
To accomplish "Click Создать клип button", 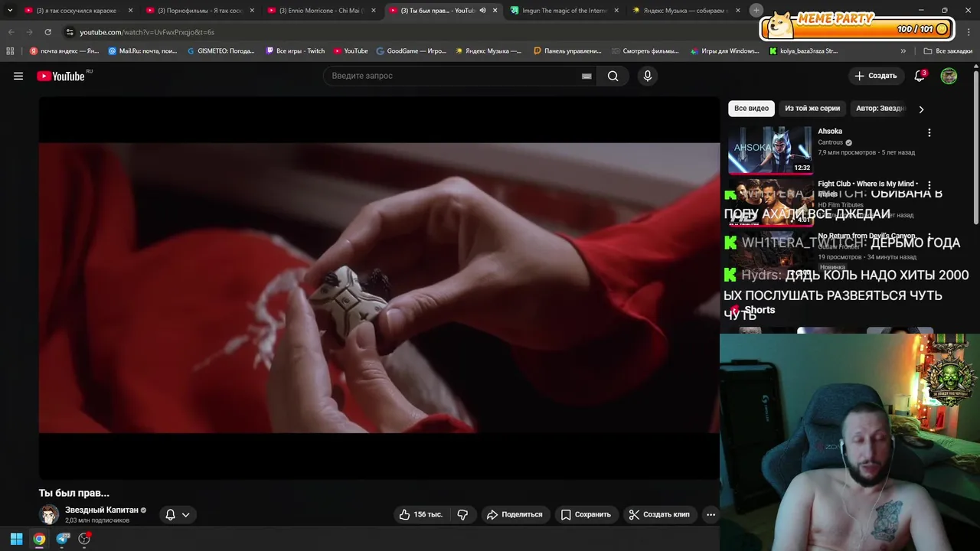I will click(659, 514).
